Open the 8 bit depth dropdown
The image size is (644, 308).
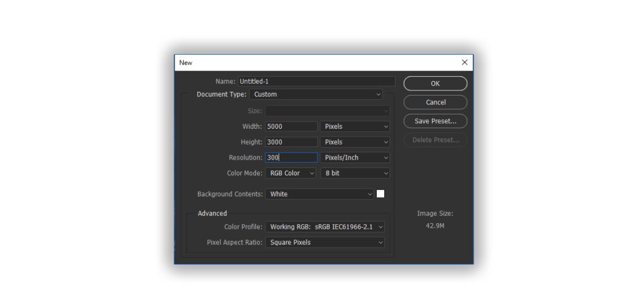click(x=355, y=173)
